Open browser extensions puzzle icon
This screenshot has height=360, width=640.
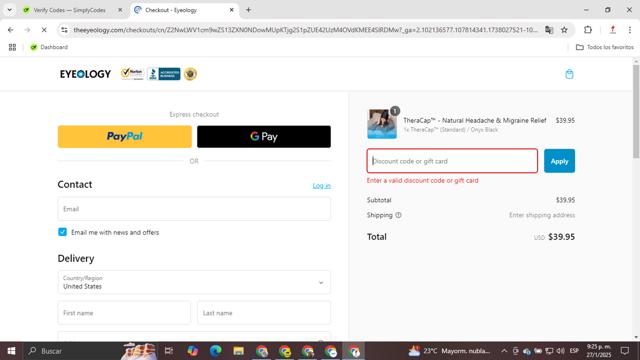pyautogui.click(x=588, y=30)
